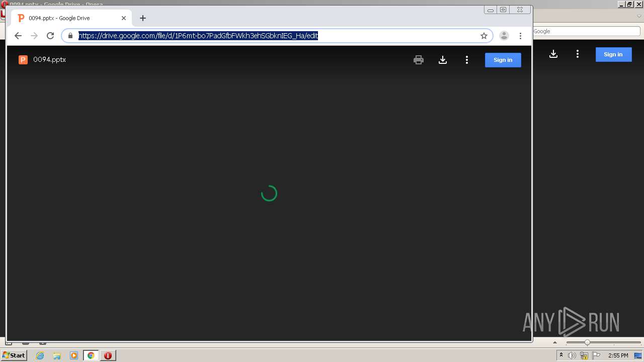Click download icon in Opera window

click(553, 54)
